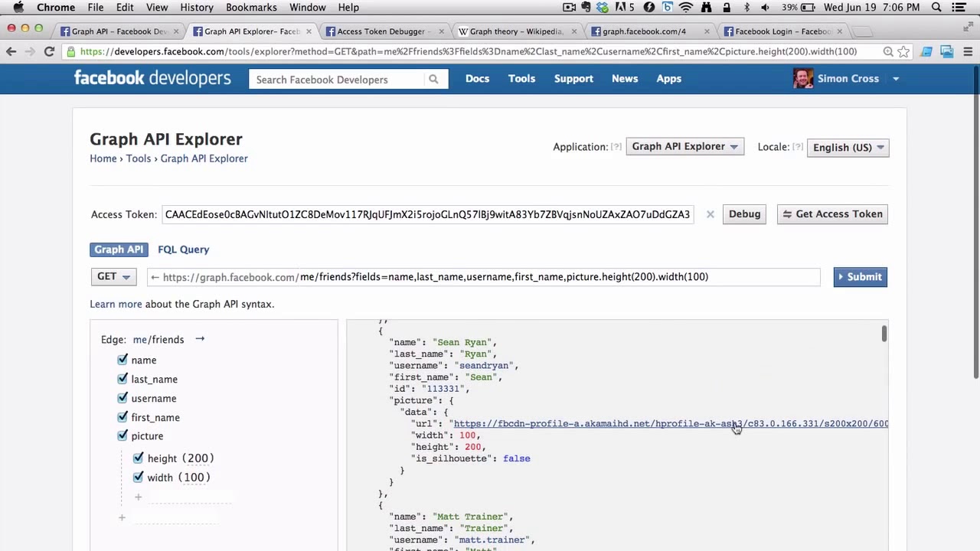Open the Bookmarks menu in Chrome

[251, 8]
